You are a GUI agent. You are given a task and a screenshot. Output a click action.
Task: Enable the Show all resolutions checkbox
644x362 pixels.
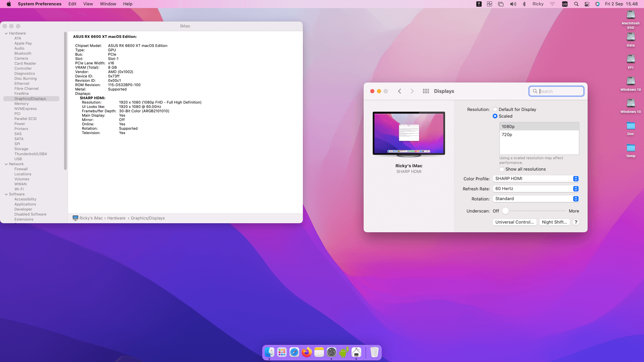502,169
